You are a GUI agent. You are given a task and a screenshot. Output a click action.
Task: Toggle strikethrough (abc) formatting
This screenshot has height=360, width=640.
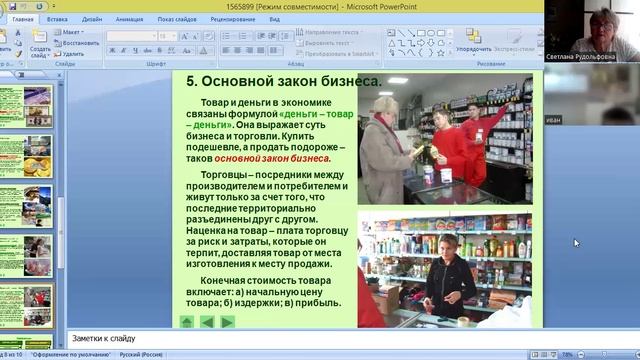(x=147, y=51)
